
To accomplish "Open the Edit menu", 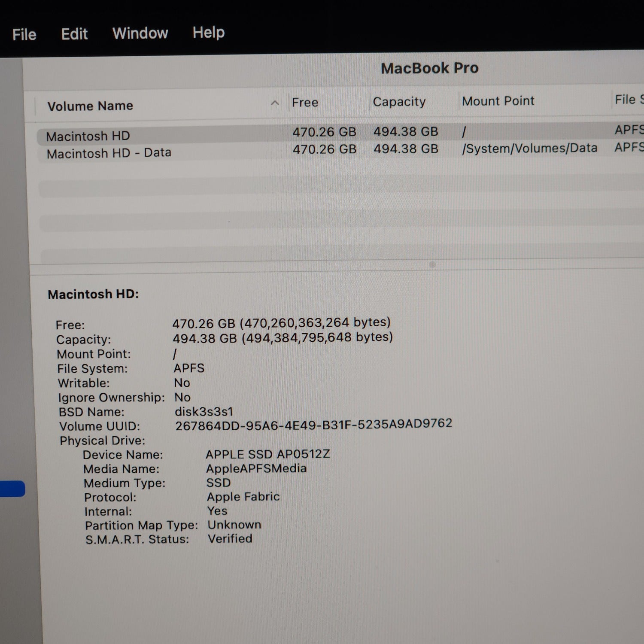I will (x=75, y=33).
